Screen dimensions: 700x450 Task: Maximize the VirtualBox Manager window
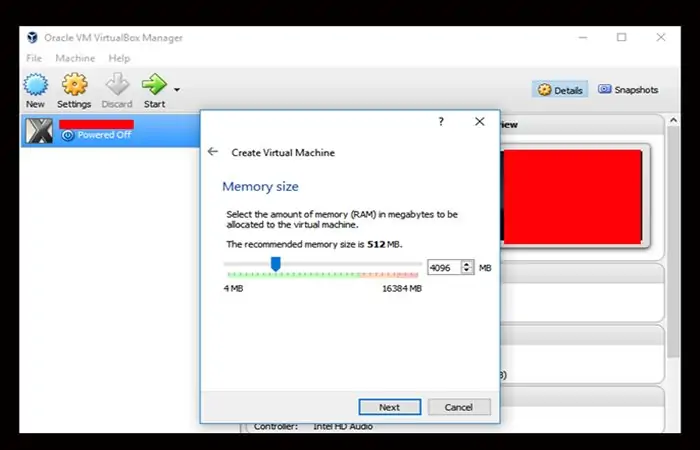point(621,38)
